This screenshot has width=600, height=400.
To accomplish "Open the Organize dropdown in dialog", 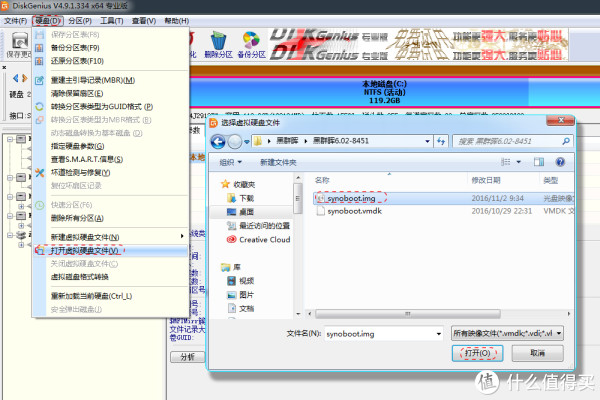I will (230, 162).
